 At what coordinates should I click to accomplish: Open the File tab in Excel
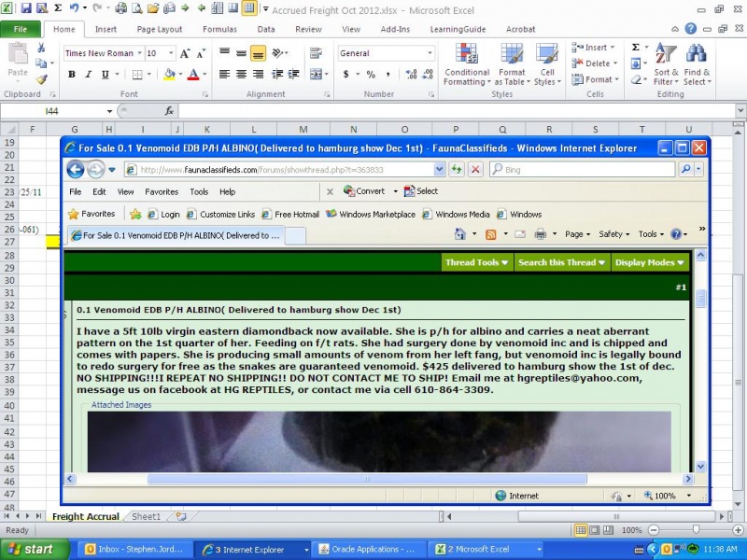21,29
